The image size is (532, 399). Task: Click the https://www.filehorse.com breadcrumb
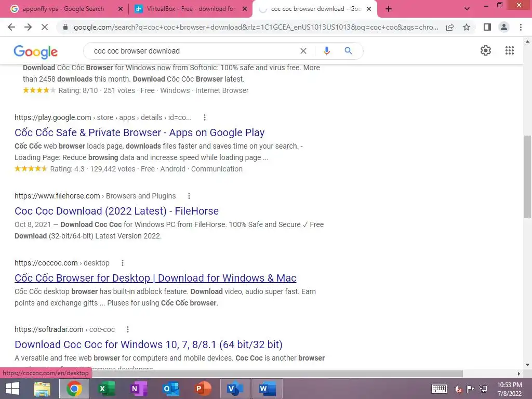(95, 196)
